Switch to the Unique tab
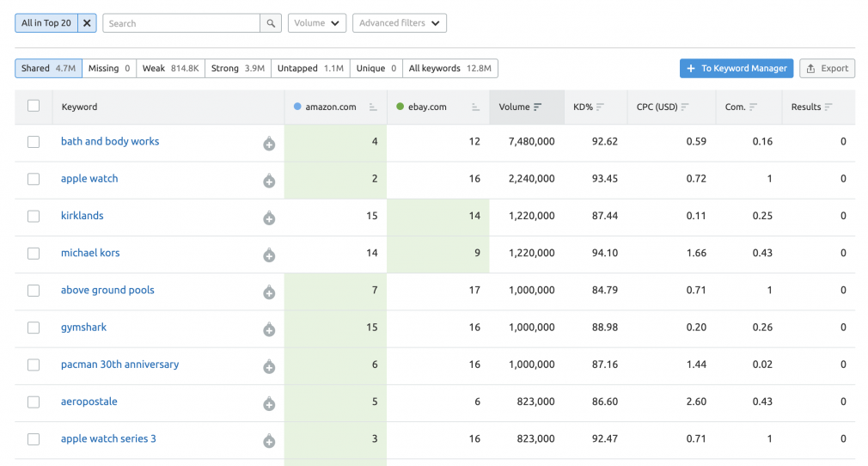The width and height of the screenshot is (868, 466). (376, 68)
